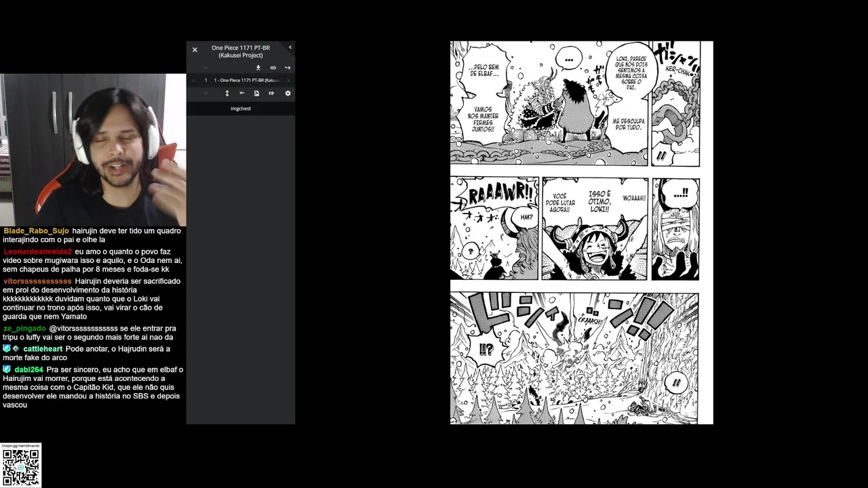Screen dimensions: 868x488
Task: Open reader settings with the gear icon
Action: pyautogui.click(x=288, y=94)
